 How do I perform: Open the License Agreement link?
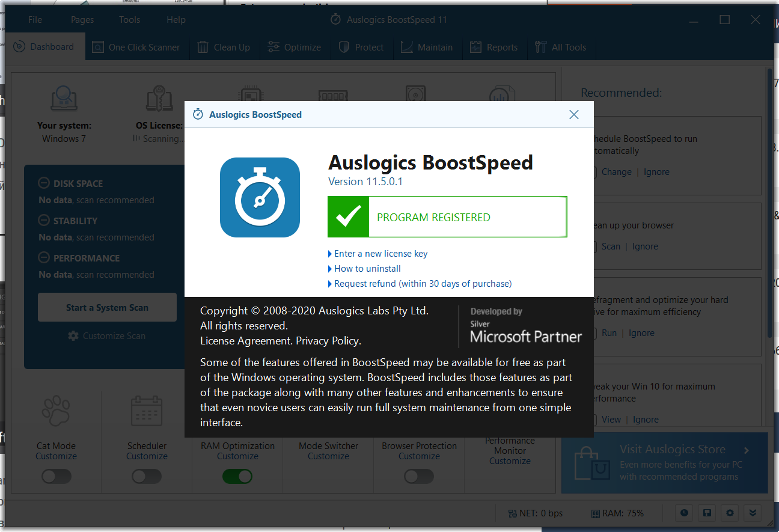tap(246, 341)
